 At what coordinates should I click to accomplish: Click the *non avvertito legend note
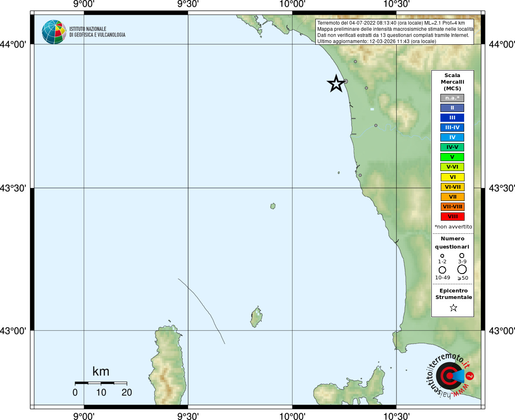click(453, 227)
